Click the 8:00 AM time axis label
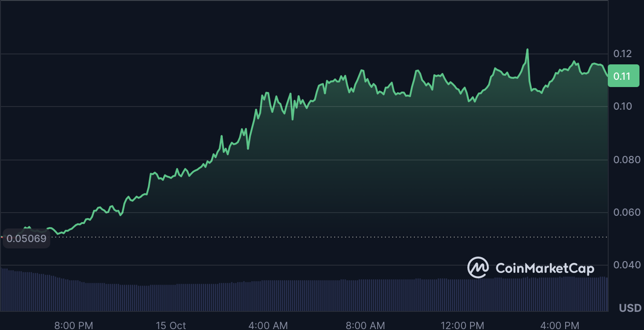This screenshot has height=330, width=644. [365, 325]
